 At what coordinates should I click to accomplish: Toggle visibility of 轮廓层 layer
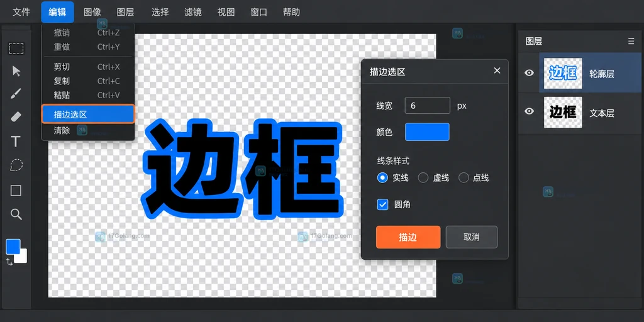[529, 73]
